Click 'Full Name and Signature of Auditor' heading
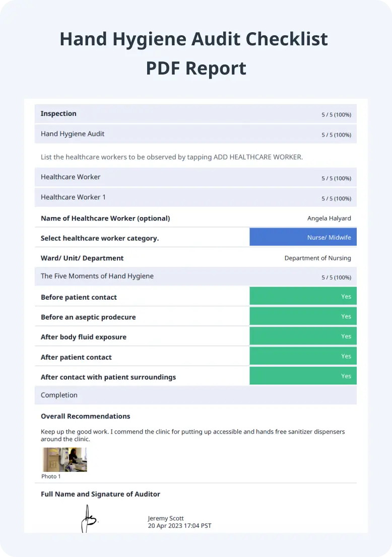Viewport: 392px width, 557px height. [x=100, y=494]
